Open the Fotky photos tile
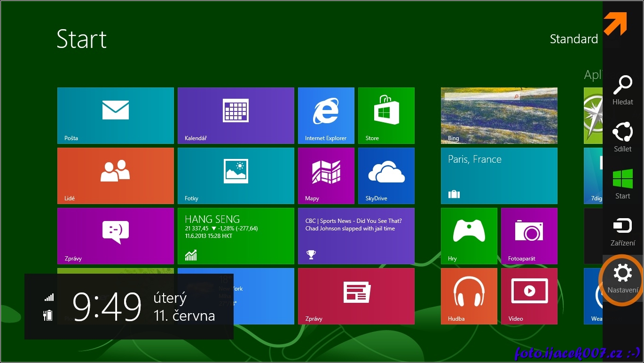The width and height of the screenshot is (644, 363). 236,175
